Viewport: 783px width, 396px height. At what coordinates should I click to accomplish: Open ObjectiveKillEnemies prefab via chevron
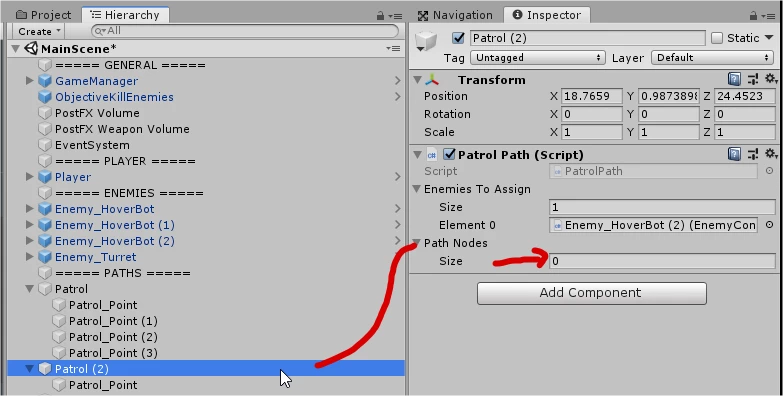click(x=397, y=96)
